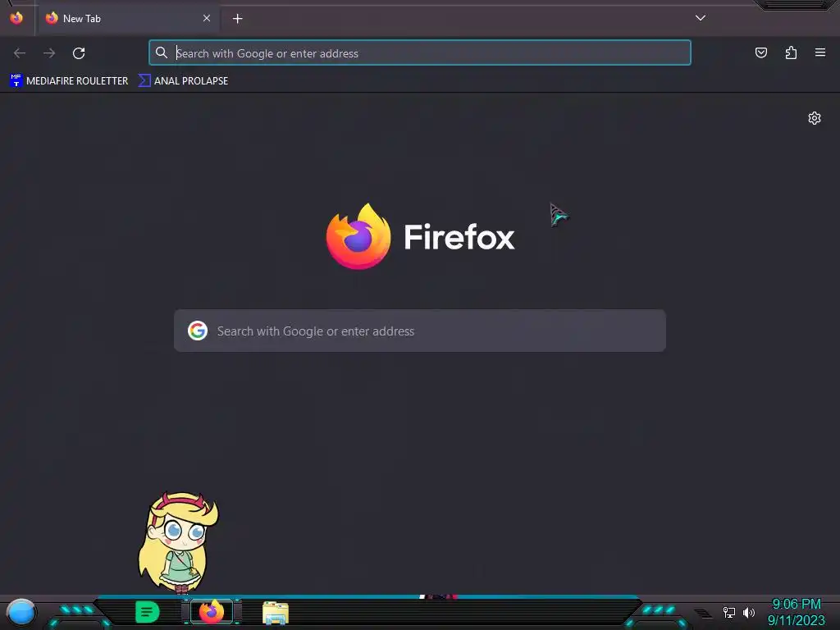Switch to Firefox in the taskbar
The image size is (840, 630).
pos(212,612)
